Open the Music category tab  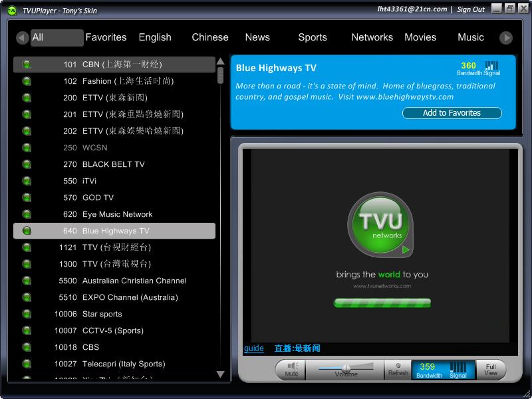[471, 37]
